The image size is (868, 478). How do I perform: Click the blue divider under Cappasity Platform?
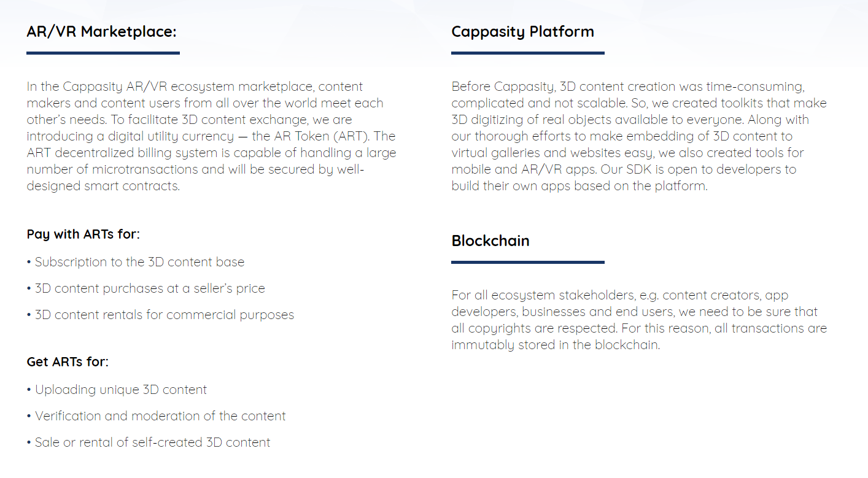click(527, 53)
